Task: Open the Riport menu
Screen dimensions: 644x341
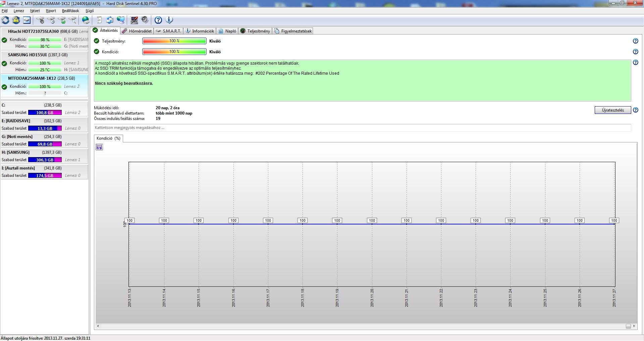Action: [x=51, y=11]
